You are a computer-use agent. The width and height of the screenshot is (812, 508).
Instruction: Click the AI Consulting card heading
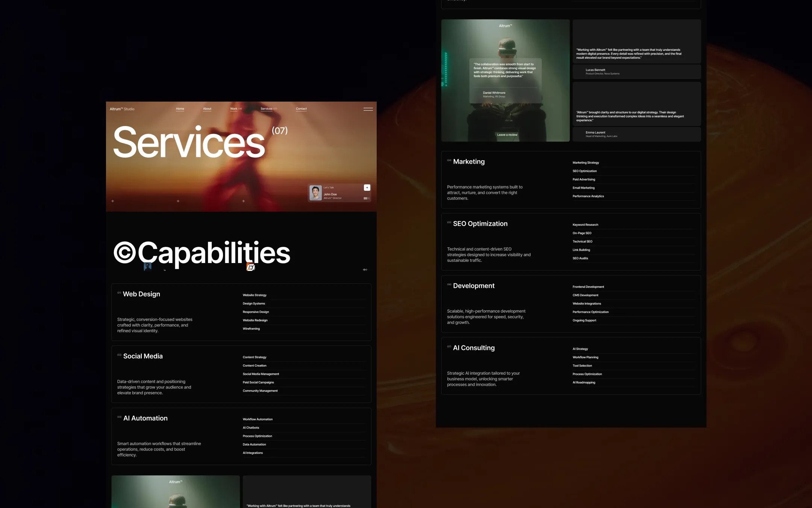pos(474,348)
